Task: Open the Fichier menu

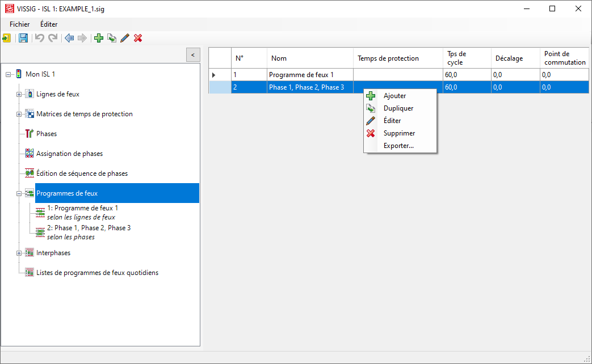Action: click(20, 24)
